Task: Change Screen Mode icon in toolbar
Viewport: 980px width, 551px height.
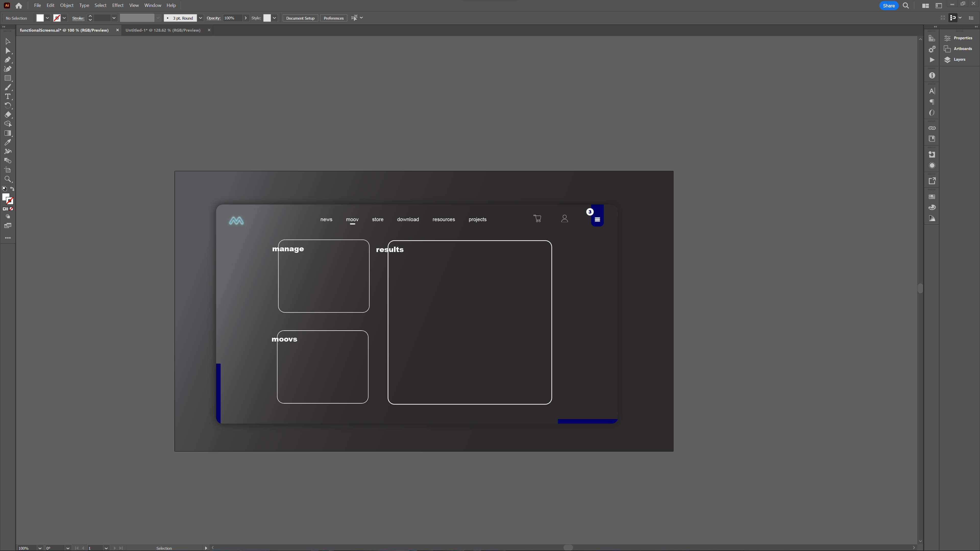Action: point(8,226)
